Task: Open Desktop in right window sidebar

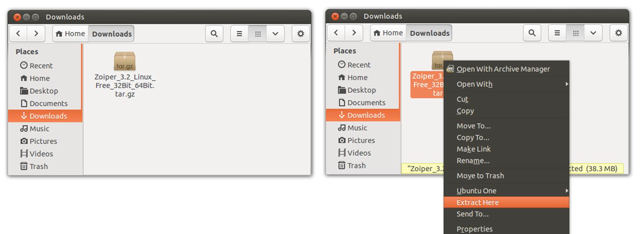Action: (x=363, y=90)
